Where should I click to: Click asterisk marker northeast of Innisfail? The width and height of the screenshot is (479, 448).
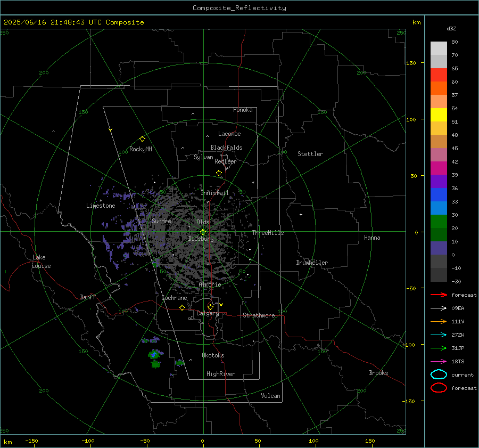[x=253, y=183]
